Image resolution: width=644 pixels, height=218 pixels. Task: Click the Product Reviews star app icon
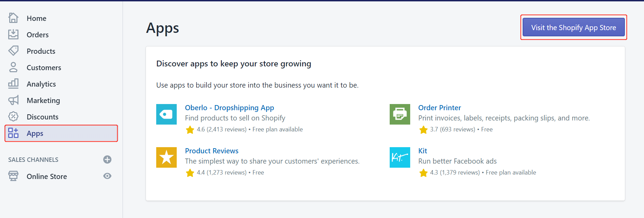(x=166, y=157)
